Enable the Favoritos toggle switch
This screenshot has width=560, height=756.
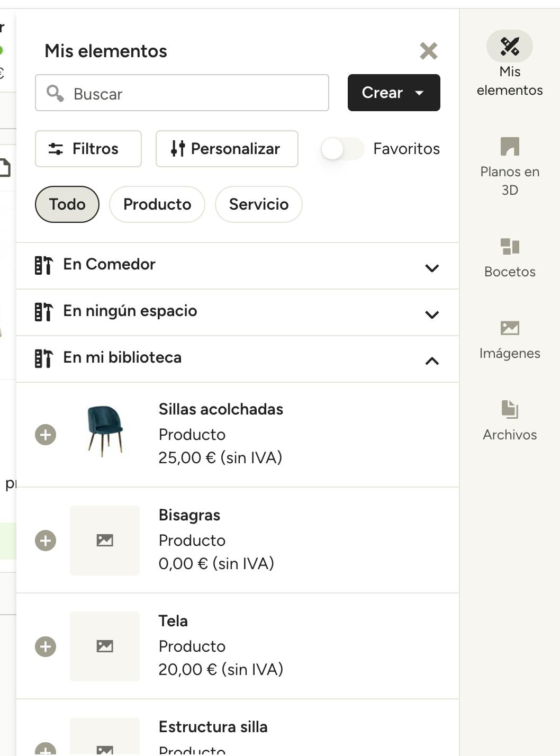(x=342, y=149)
